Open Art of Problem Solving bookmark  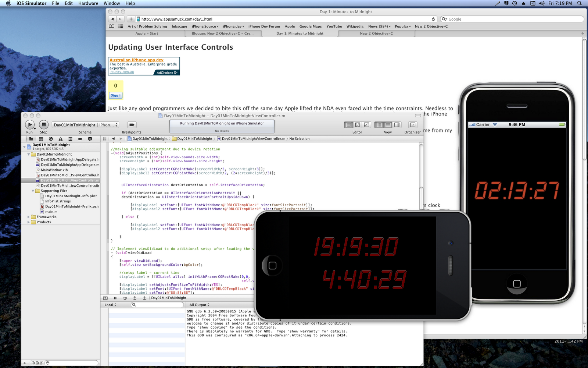[x=147, y=26]
